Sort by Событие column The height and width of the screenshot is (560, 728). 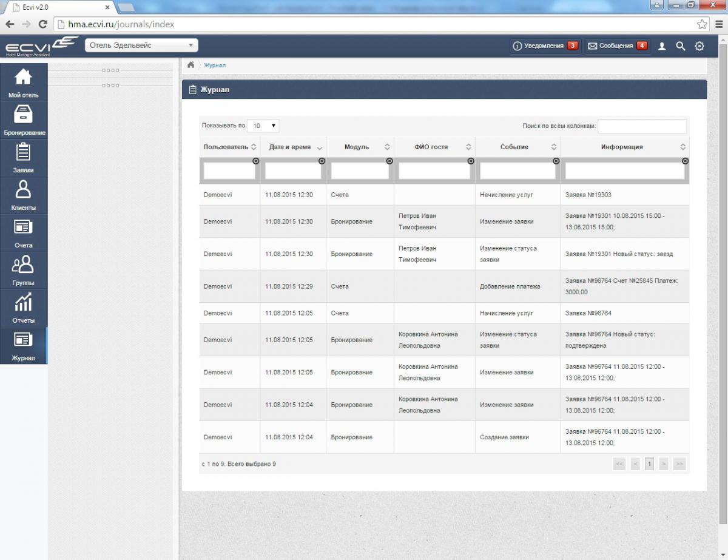pyautogui.click(x=518, y=147)
